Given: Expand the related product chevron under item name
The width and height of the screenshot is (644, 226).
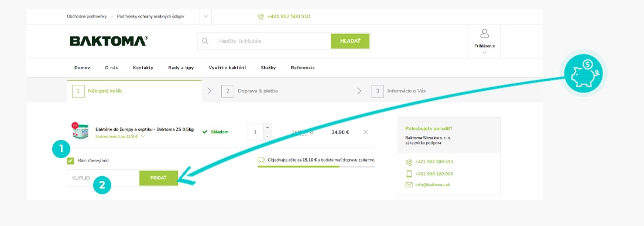Looking at the screenshot, I should (x=142, y=136).
